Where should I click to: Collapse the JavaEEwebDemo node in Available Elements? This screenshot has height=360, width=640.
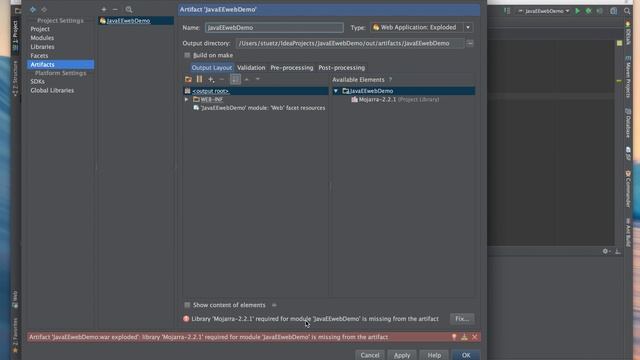pyautogui.click(x=336, y=91)
